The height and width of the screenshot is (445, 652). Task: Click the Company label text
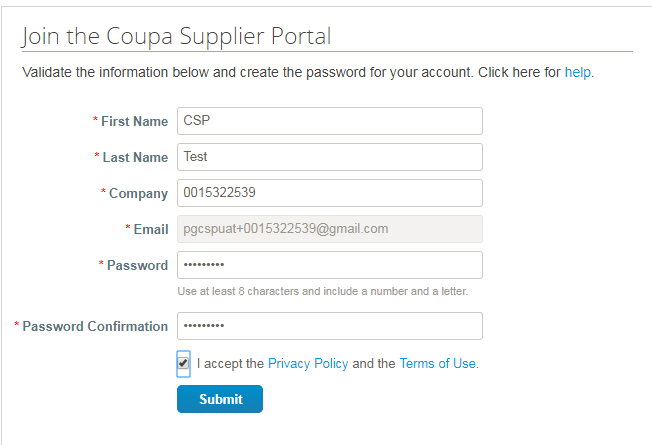click(x=138, y=194)
